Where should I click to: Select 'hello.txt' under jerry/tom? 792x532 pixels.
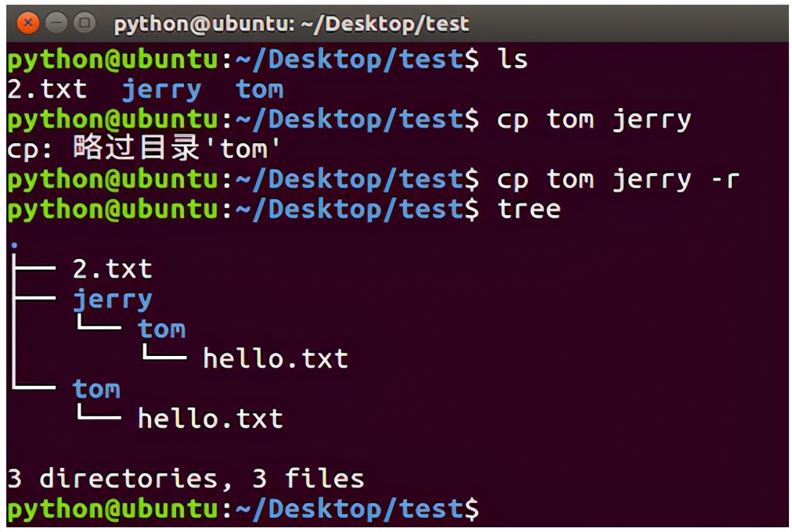275,358
